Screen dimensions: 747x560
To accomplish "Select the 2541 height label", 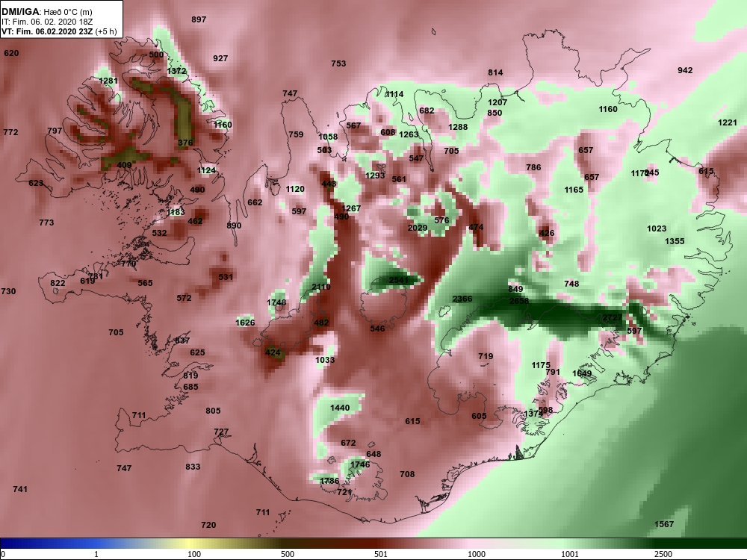I will pos(399,280).
